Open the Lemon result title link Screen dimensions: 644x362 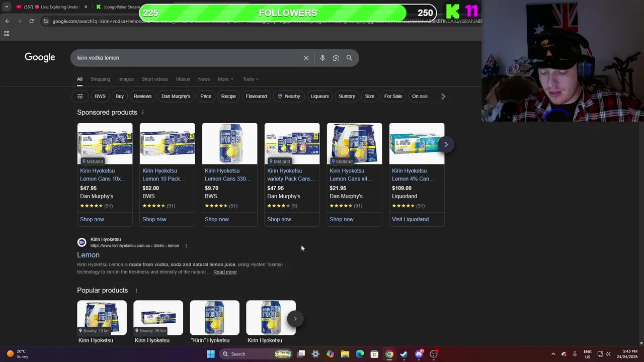coord(88,255)
